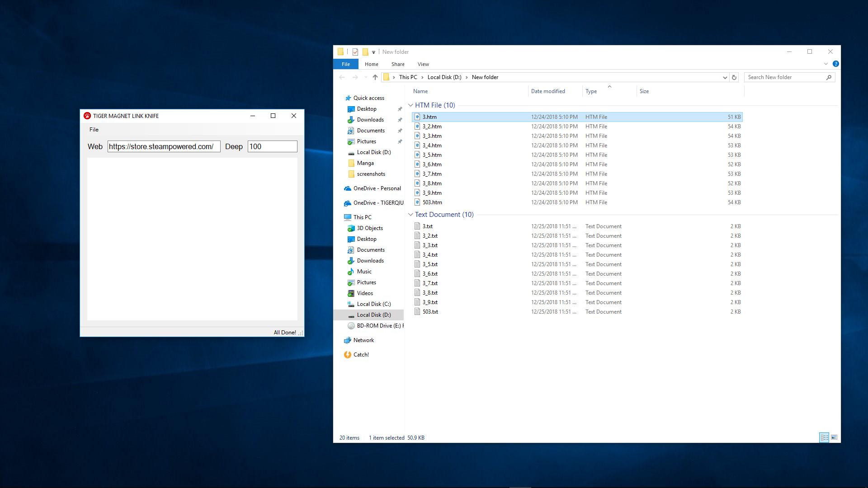Viewport: 868px width, 488px height.
Task: Click the back navigation button
Action: coord(342,77)
